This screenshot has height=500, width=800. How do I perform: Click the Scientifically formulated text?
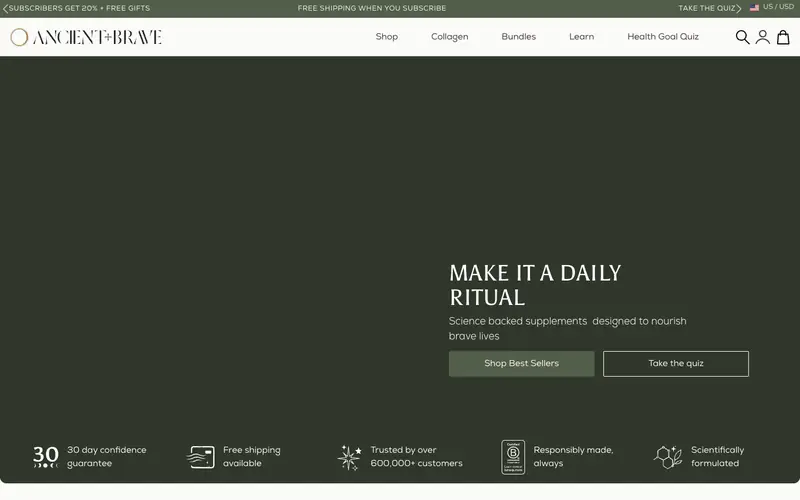pos(717,457)
